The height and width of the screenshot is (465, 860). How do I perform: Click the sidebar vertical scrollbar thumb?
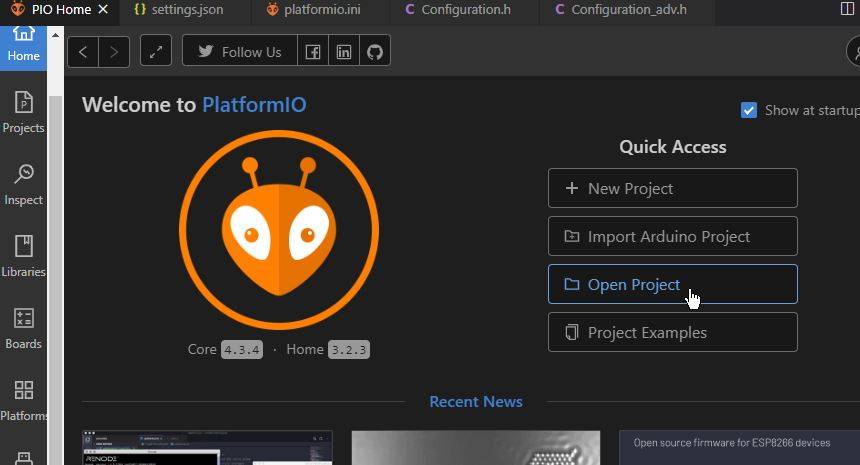[55, 280]
